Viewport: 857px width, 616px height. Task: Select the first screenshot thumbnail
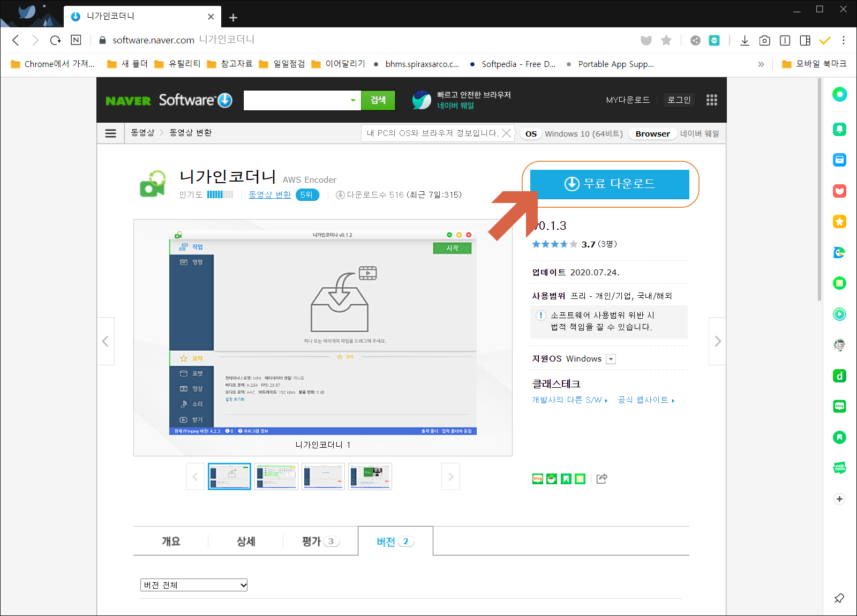229,477
